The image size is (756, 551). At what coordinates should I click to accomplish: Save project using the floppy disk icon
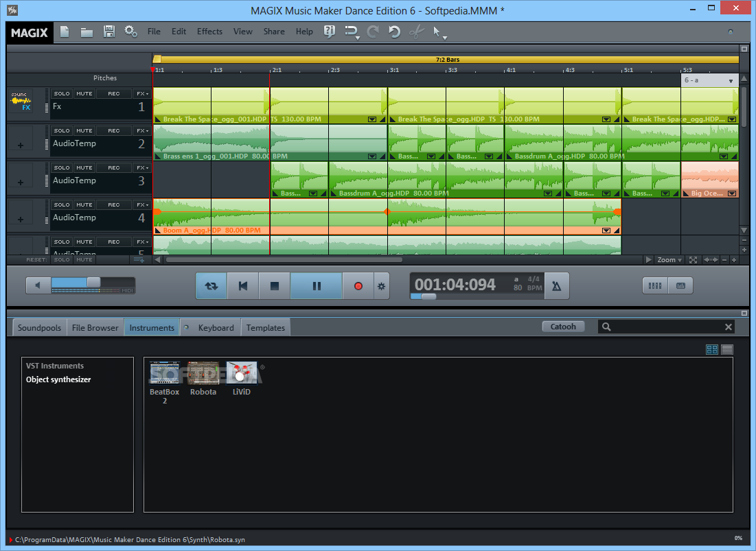click(x=109, y=32)
